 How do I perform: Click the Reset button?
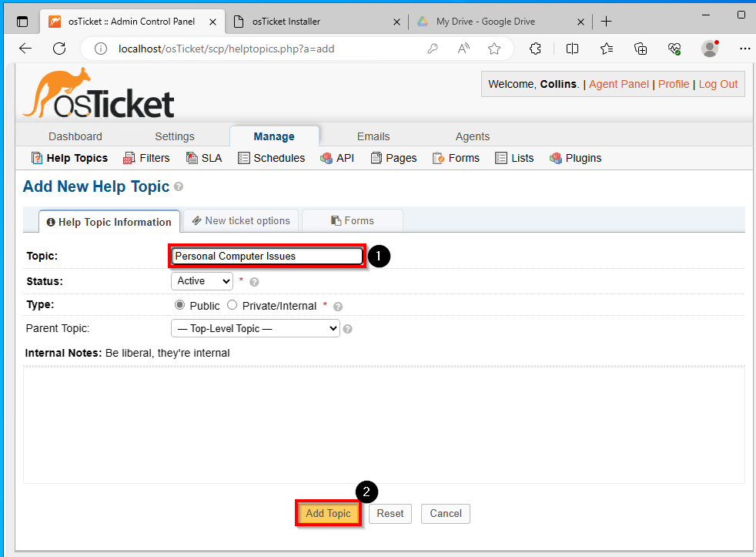point(390,514)
